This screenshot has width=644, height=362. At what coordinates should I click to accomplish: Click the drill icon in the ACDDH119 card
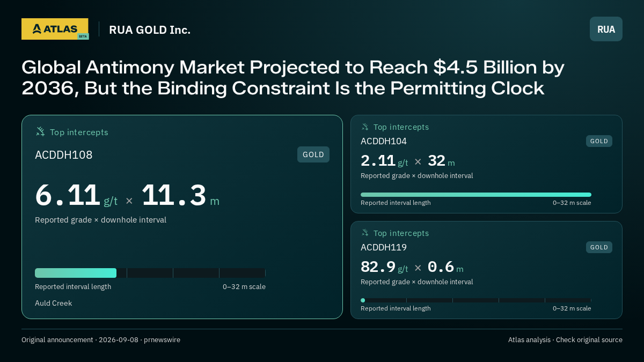pyautogui.click(x=365, y=233)
